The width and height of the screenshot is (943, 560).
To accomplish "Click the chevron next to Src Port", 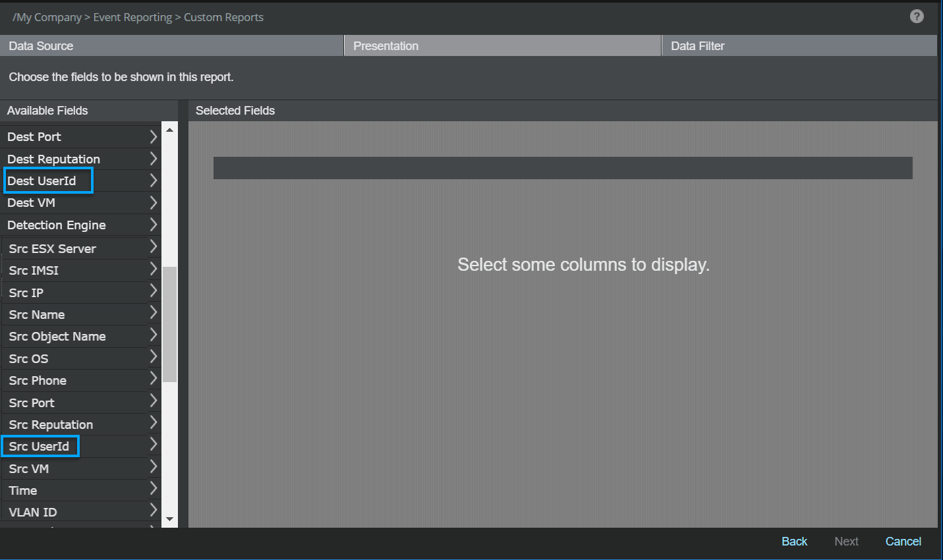I will pyautogui.click(x=153, y=401).
